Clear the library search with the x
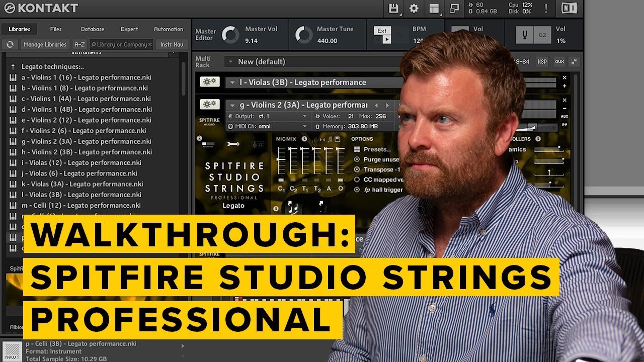The width and height of the screenshot is (644, 362). 150,44
